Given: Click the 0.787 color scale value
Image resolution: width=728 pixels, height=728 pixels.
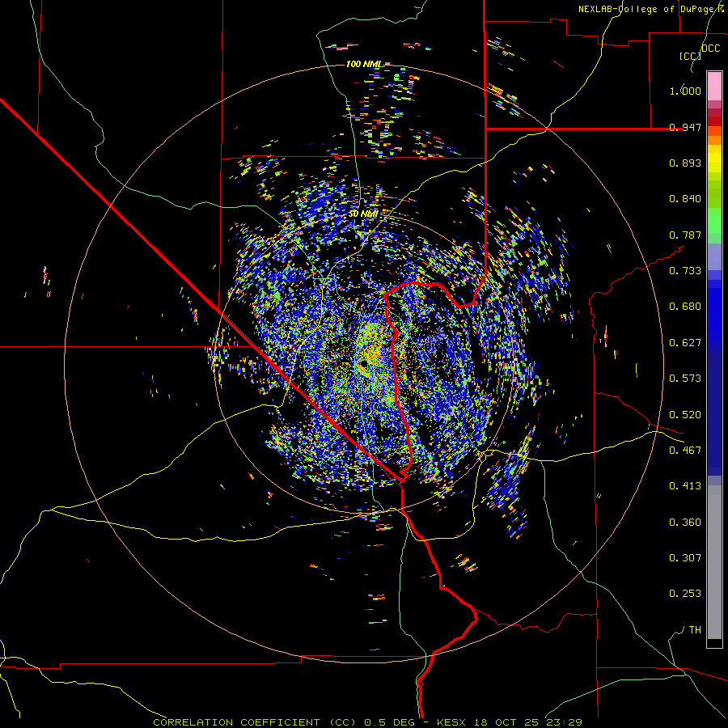Looking at the screenshot, I should pos(685,235).
